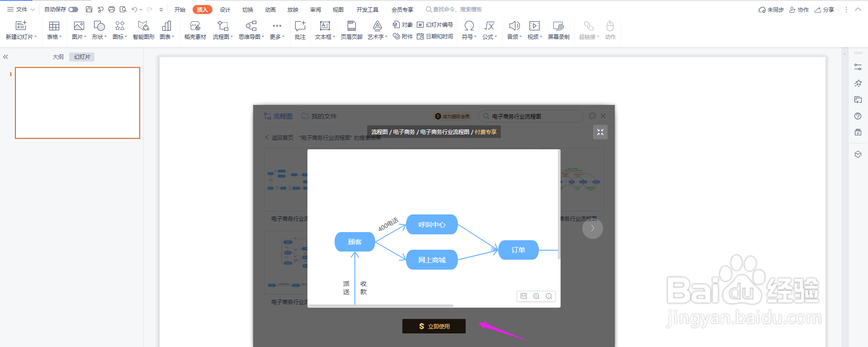Click the New Slide (新建幻灯片) icon

coord(21,26)
